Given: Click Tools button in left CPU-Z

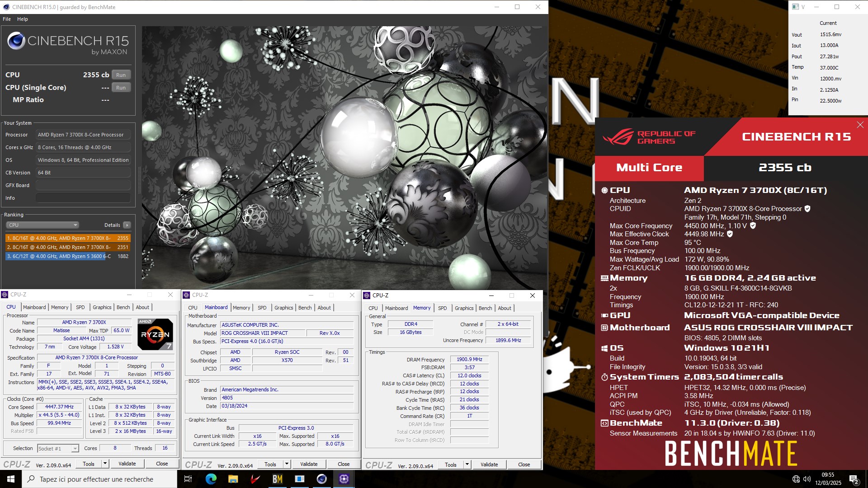Looking at the screenshot, I should click(89, 464).
